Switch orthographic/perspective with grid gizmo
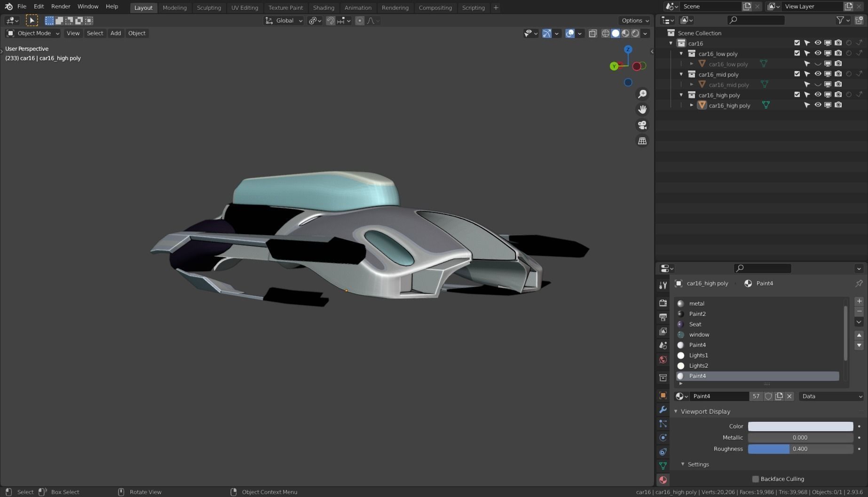The image size is (868, 497). [x=642, y=141]
